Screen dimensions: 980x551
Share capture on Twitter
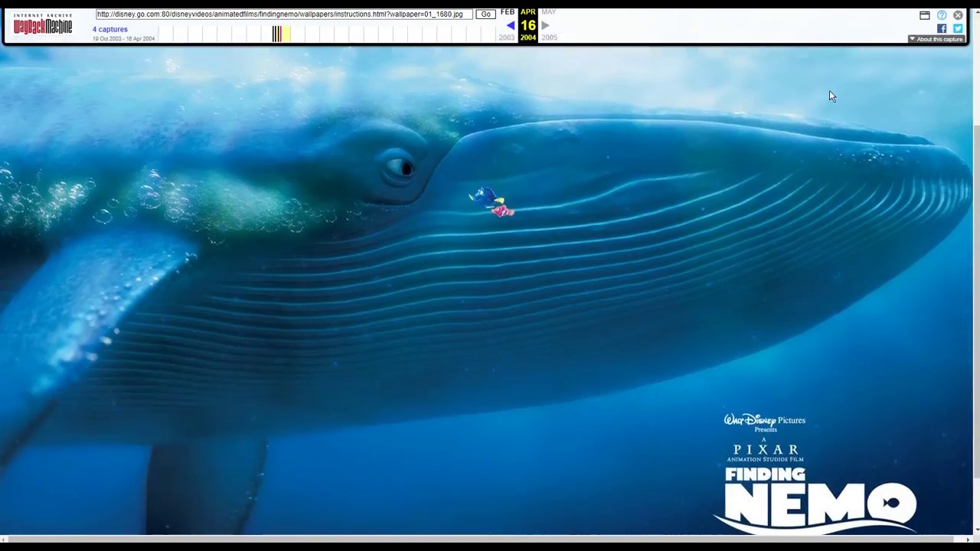958,28
